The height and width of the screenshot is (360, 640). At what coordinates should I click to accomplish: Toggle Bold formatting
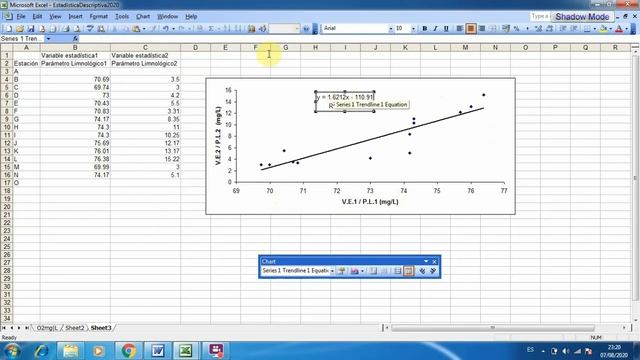click(424, 29)
